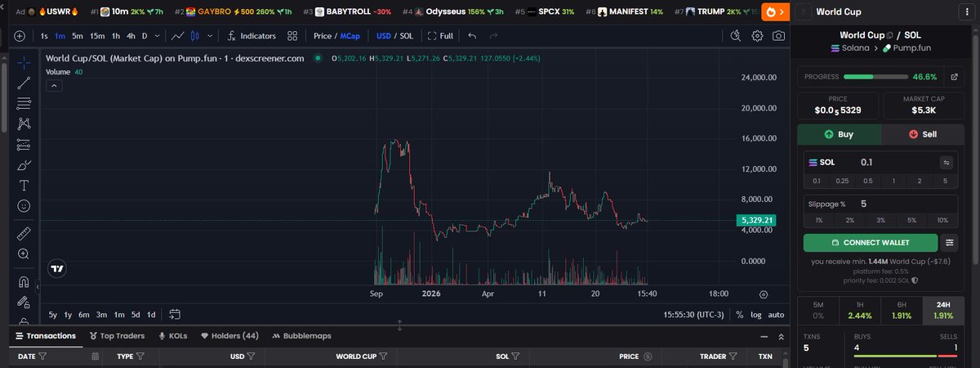Viewport: 980px width, 368px height.
Task: Switch to the Transactions tab
Action: point(46,335)
